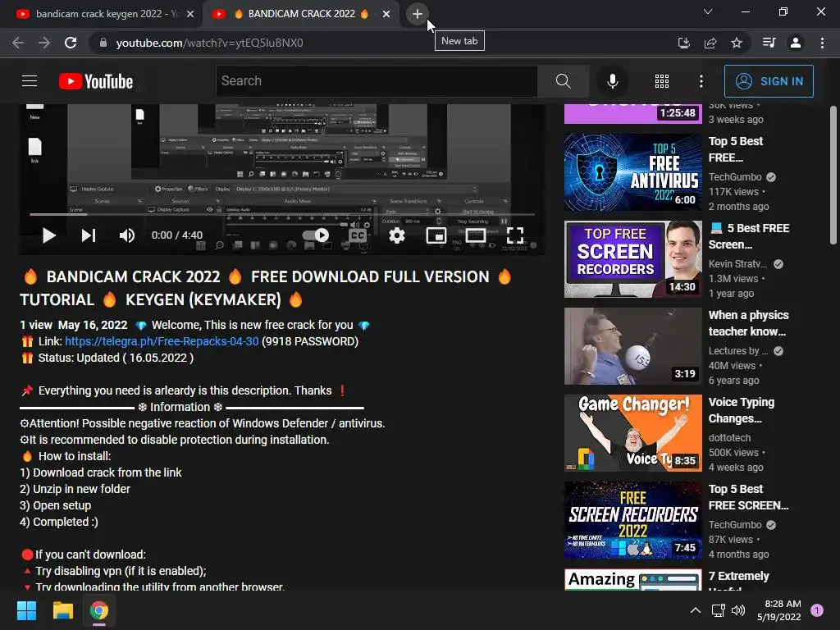Open the Chrome tab search chevron
Image resolution: width=840 pixels, height=630 pixels.
(708, 11)
